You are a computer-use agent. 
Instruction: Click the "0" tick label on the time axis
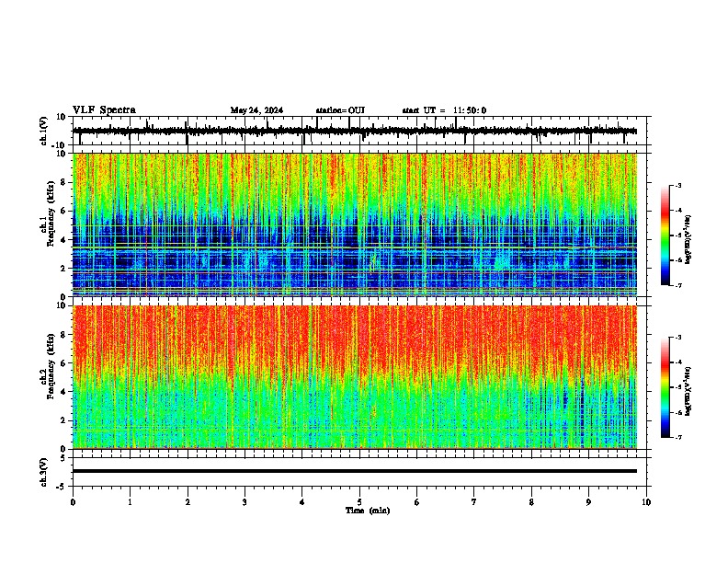coord(73,502)
